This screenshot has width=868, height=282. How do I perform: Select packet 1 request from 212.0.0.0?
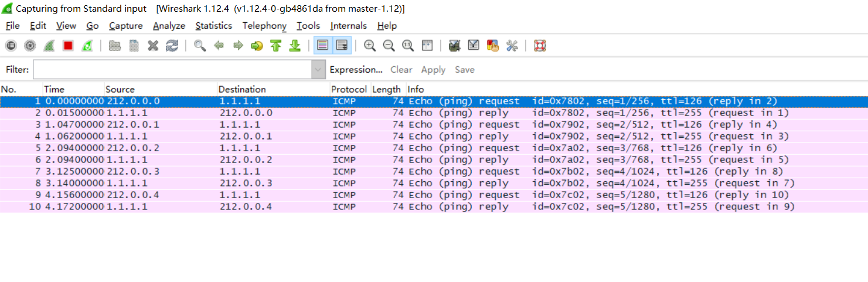tap(434, 101)
